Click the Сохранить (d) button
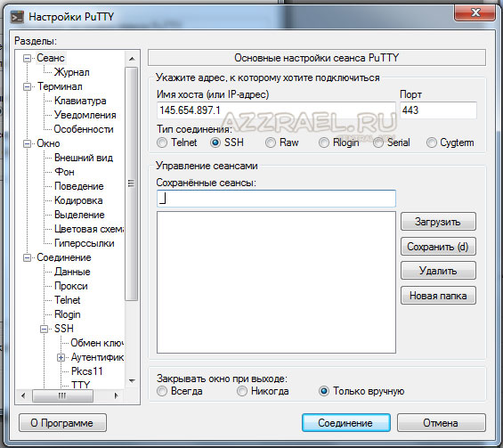503x448 pixels. pyautogui.click(x=438, y=247)
